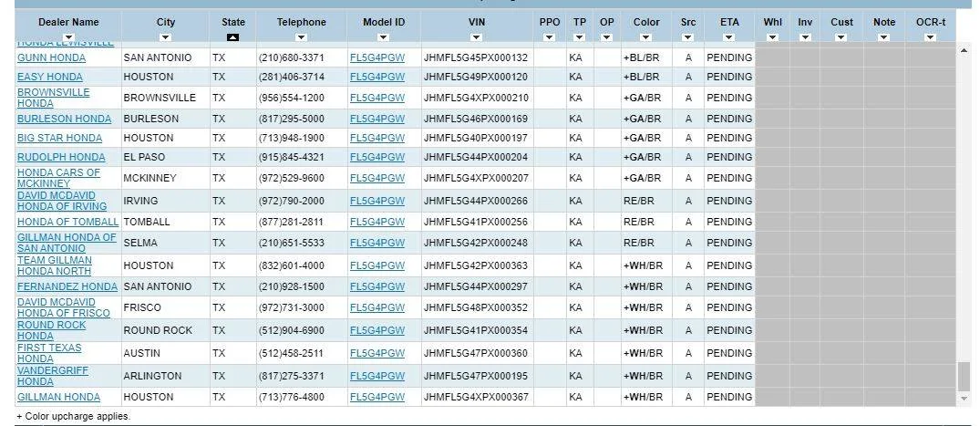The width and height of the screenshot is (980, 426).
Task: Open the Color column filter dropdown
Action: pyautogui.click(x=646, y=37)
